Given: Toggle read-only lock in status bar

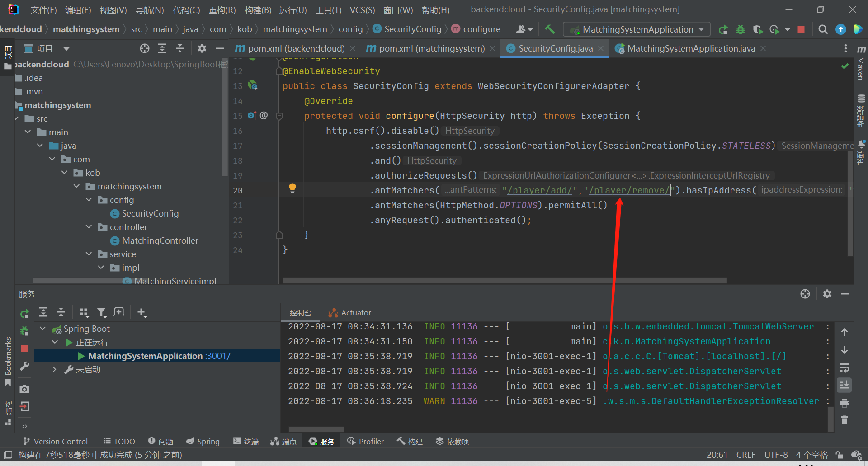Looking at the screenshot, I should click(x=840, y=455).
